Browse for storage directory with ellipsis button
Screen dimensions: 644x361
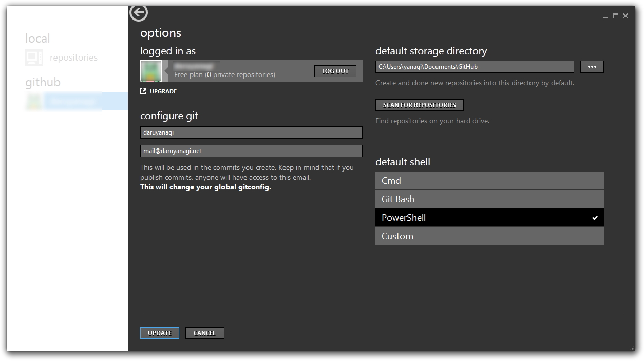point(592,67)
